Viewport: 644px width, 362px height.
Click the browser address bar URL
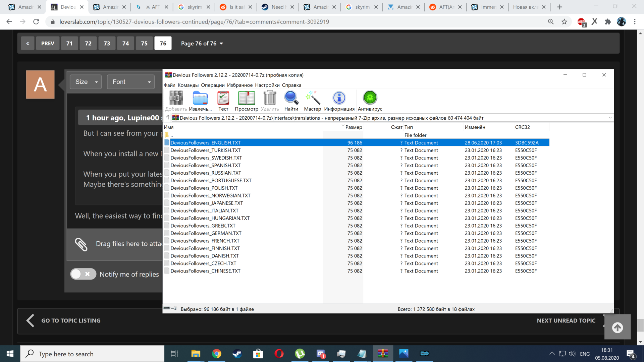pyautogui.click(x=194, y=22)
